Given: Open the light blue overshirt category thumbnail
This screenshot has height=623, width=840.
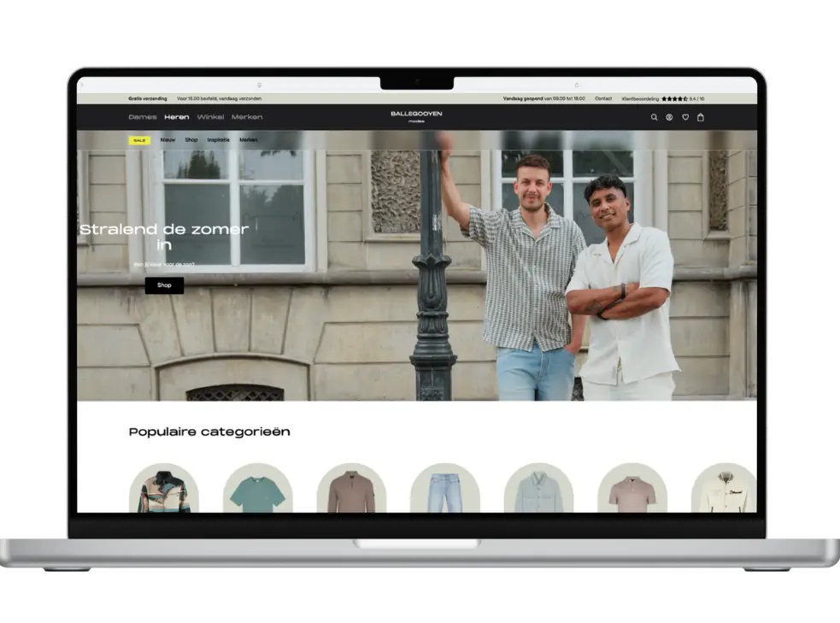Looking at the screenshot, I should click(x=539, y=488).
